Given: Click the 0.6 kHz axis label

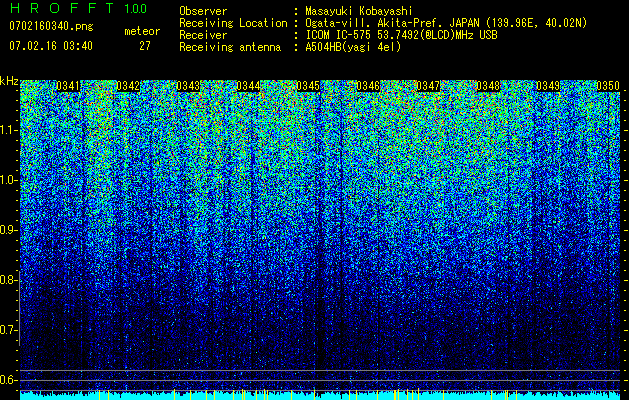Looking at the screenshot, I should pos(9,380).
